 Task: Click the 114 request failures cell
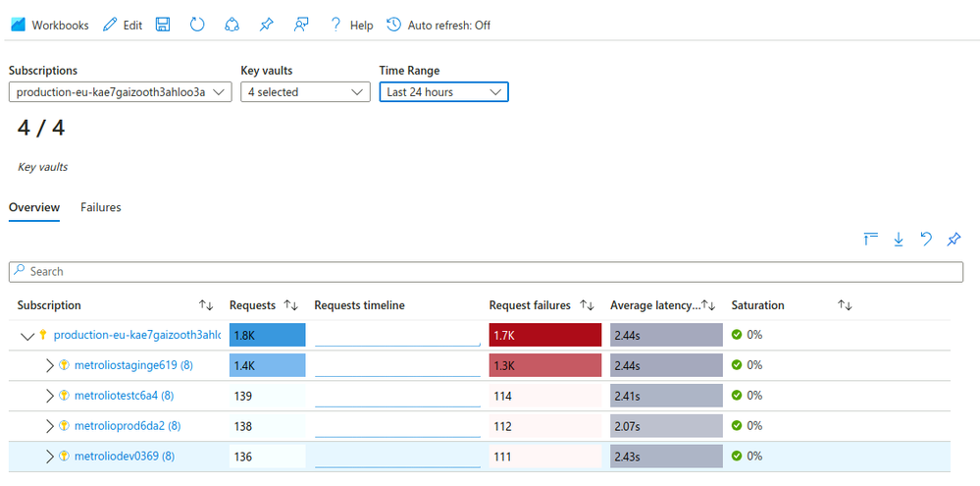545,396
